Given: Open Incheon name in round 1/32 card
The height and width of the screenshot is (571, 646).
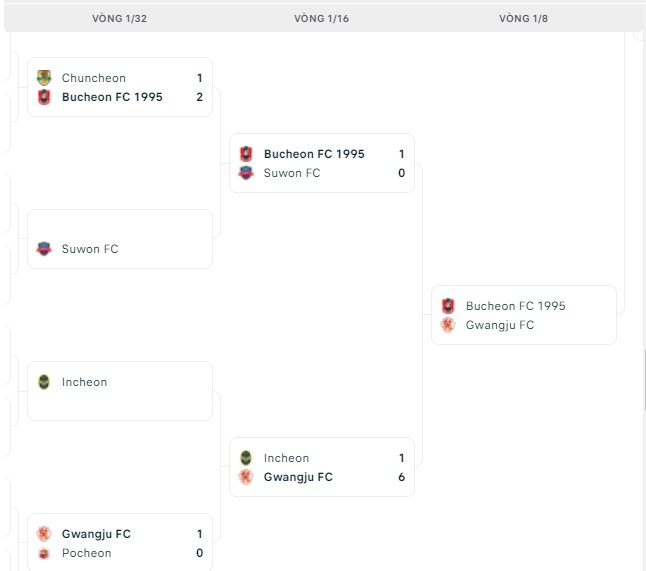Looking at the screenshot, I should [x=84, y=382].
